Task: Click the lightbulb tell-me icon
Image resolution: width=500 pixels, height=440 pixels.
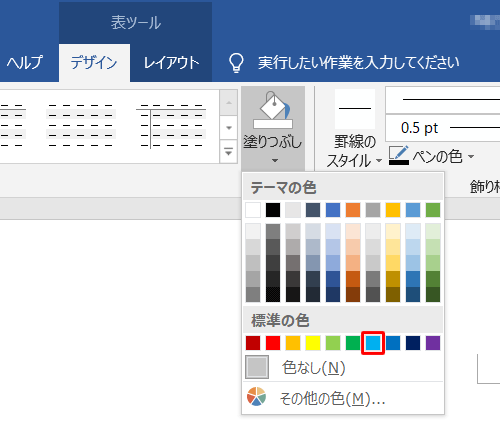Action: [x=236, y=63]
